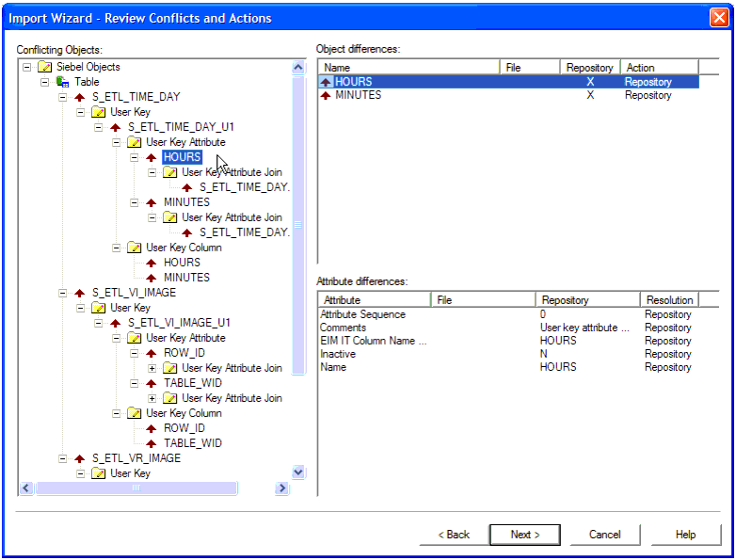Expand User Key Attribute Join under TABLE_WID
The height and width of the screenshot is (560, 736).
(152, 398)
